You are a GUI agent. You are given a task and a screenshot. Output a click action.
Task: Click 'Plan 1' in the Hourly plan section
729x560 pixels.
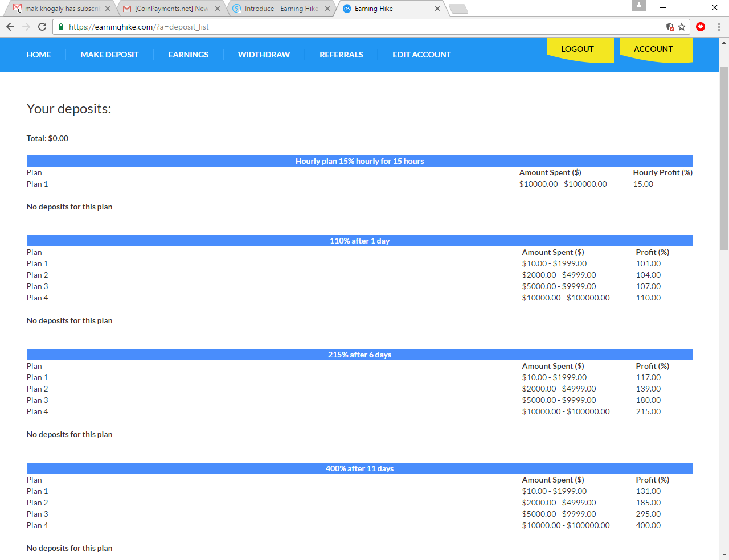coord(38,184)
